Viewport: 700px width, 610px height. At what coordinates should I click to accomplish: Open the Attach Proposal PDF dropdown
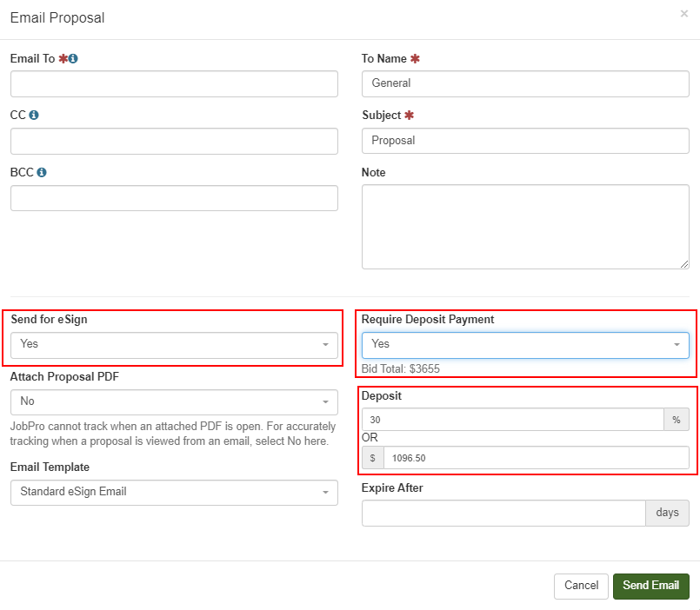pyautogui.click(x=174, y=402)
